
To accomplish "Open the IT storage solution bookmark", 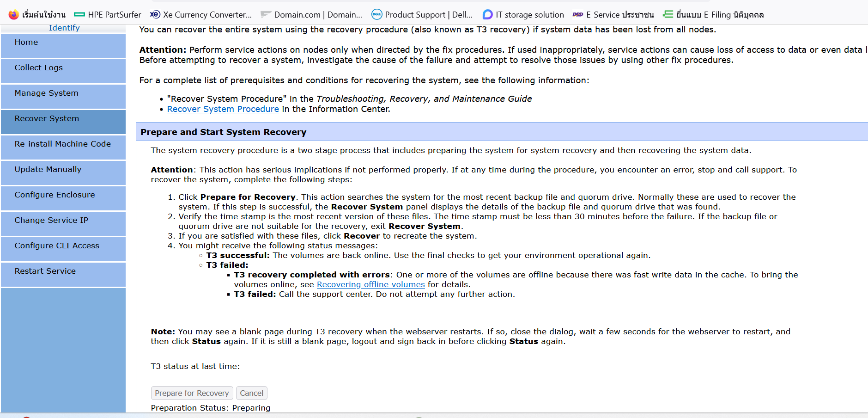I will coord(523,15).
